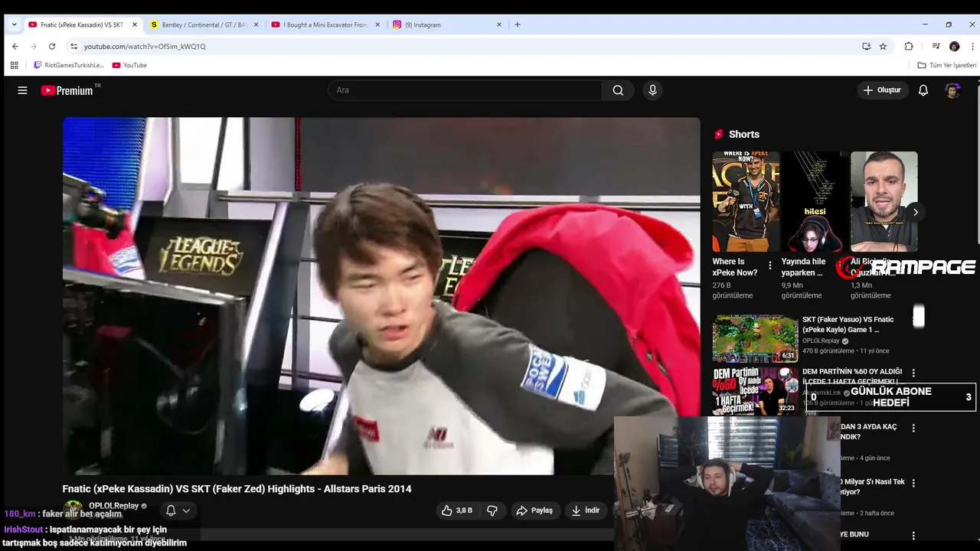Switch to the Instagram tab

pos(448,24)
